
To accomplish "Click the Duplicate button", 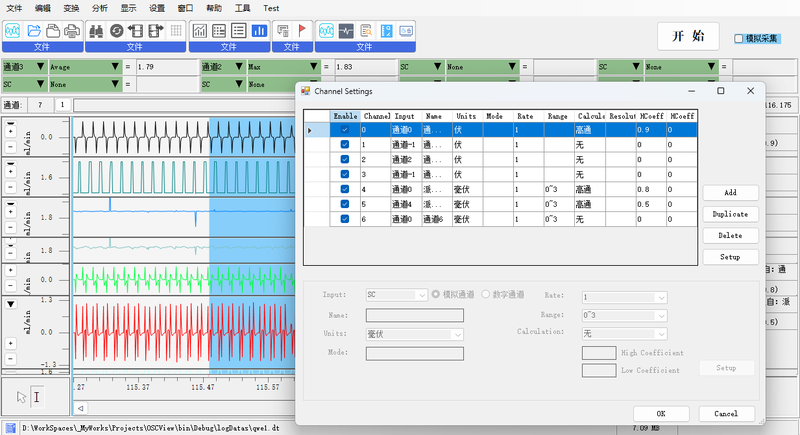I will [730, 214].
